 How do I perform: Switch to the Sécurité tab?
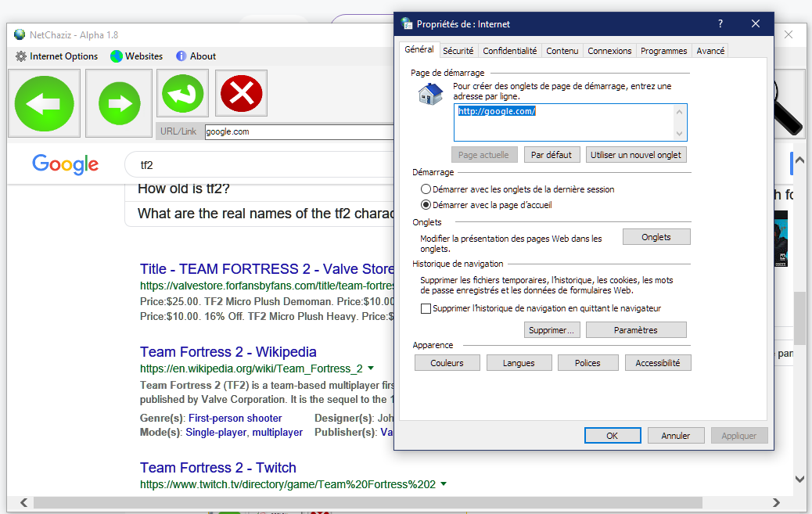pyautogui.click(x=458, y=51)
